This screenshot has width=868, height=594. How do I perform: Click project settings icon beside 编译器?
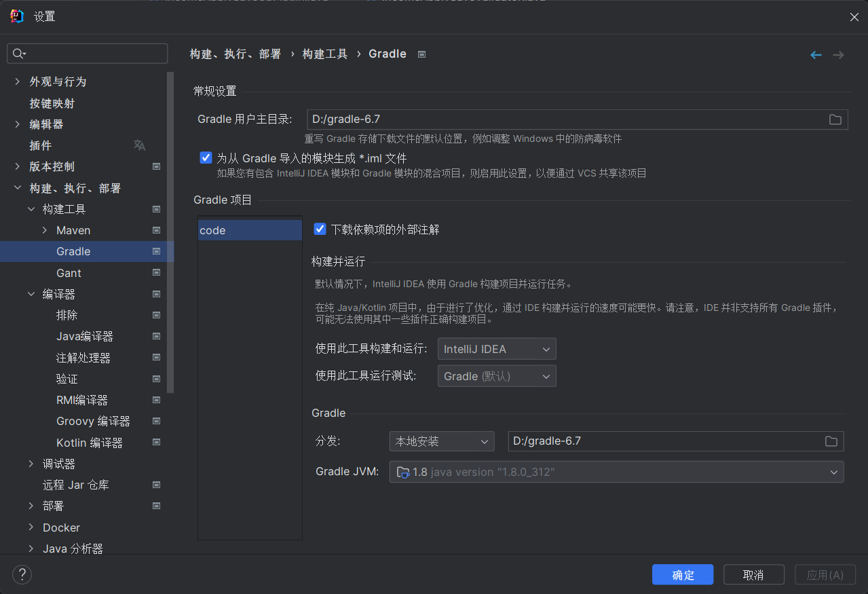(x=156, y=294)
